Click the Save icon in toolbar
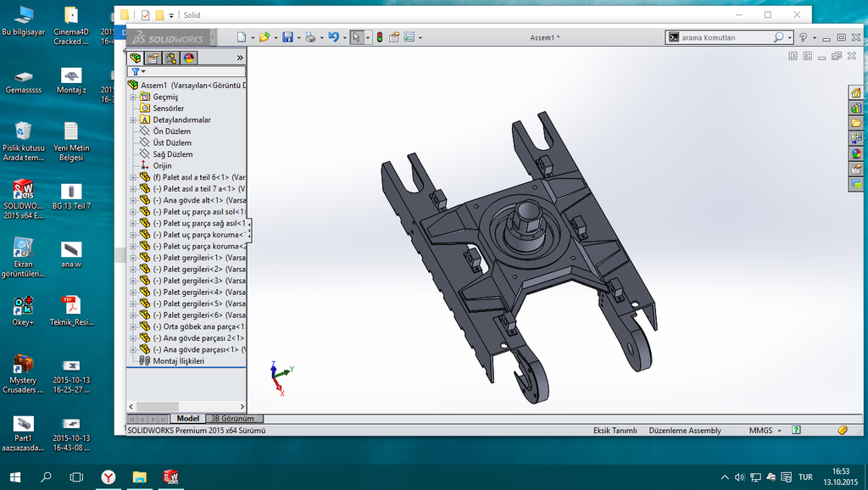 pos(287,37)
